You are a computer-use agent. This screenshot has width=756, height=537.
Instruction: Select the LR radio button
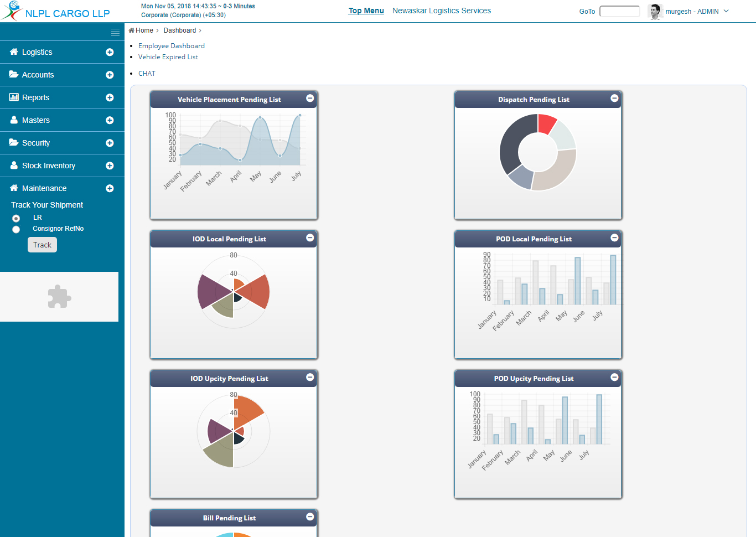tap(16, 219)
